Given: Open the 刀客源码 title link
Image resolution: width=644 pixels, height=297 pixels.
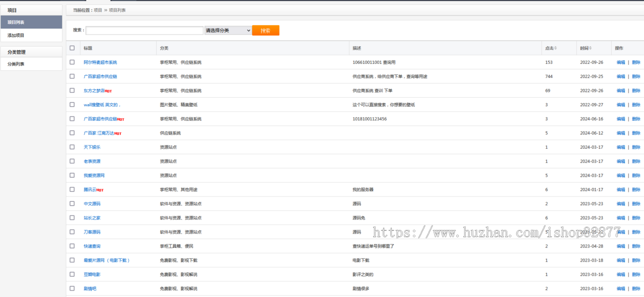Looking at the screenshot, I should (x=92, y=232).
